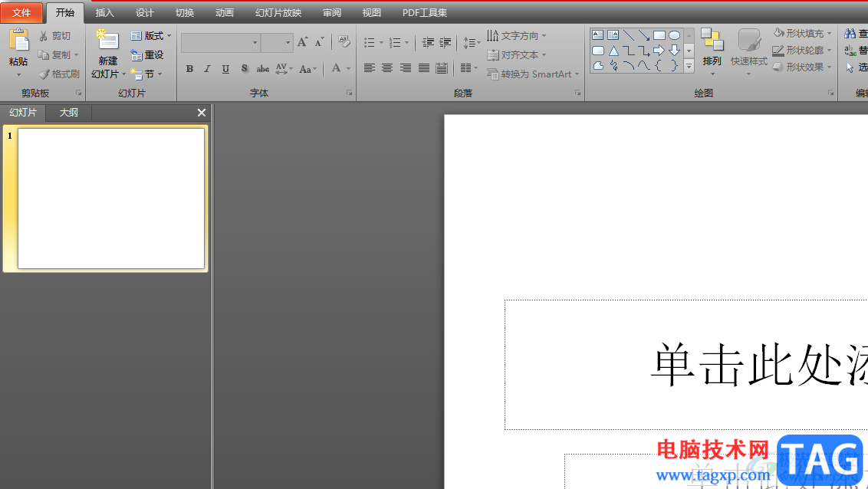Toggle Strikethrough (abc) formatting
The image size is (868, 489).
(x=263, y=68)
